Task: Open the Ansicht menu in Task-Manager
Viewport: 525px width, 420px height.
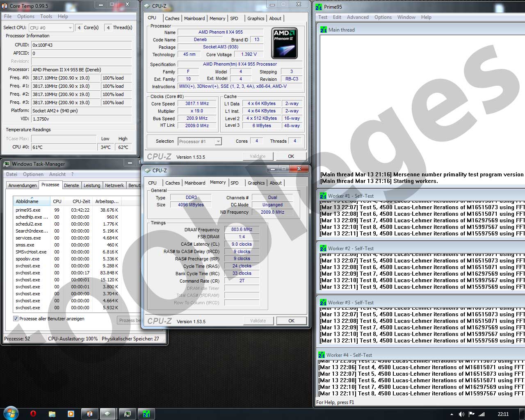Action: [57, 174]
